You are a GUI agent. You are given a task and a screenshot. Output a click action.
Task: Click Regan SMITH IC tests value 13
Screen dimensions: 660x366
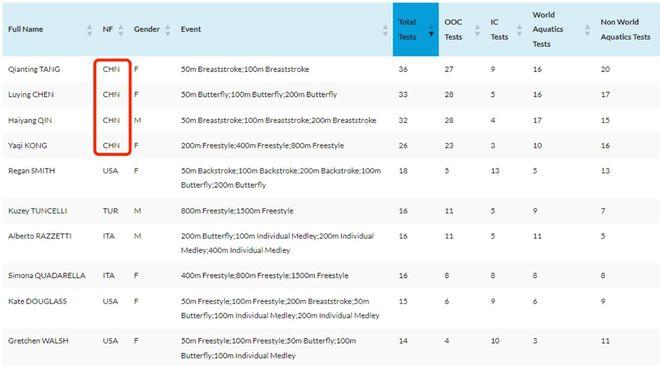point(495,171)
